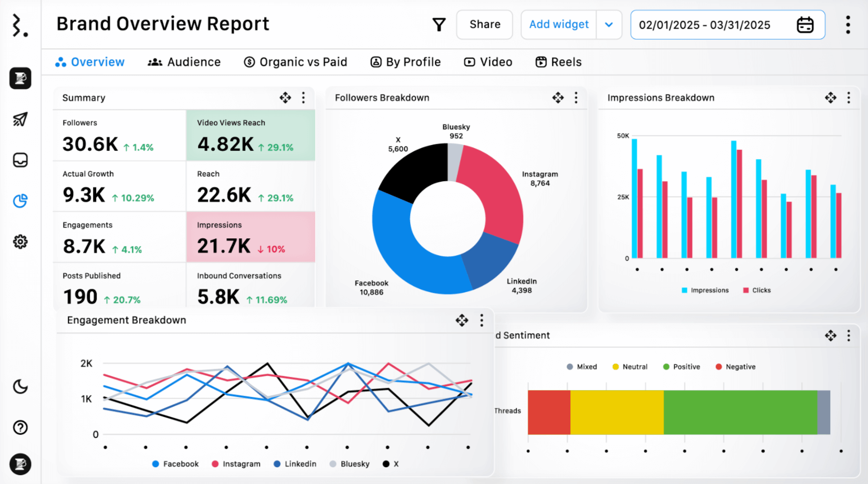Toggle Clicks legend in Impressions Breakdown
Viewport: 868px width, 484px height.
click(757, 290)
